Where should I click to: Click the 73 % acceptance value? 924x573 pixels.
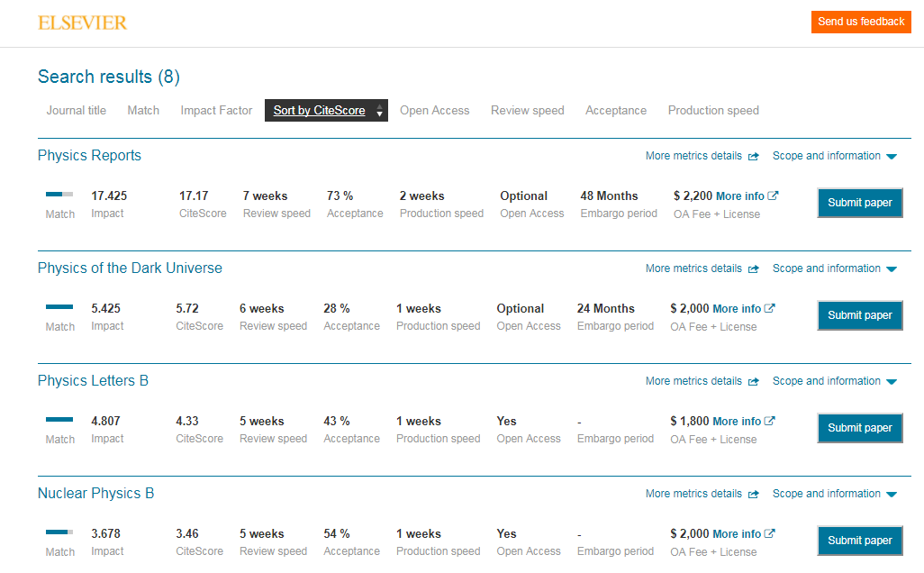click(x=340, y=196)
